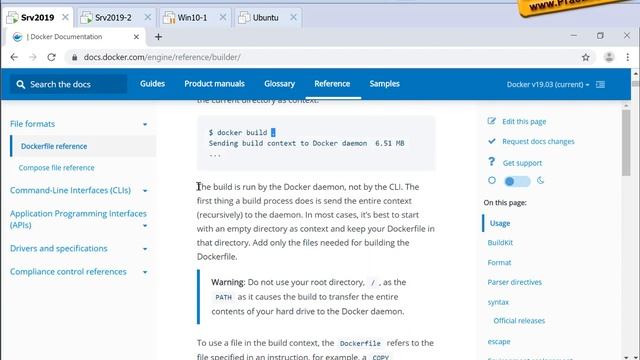The height and width of the screenshot is (360, 640).
Task: Click the inline PATH code text
Action: point(223,297)
